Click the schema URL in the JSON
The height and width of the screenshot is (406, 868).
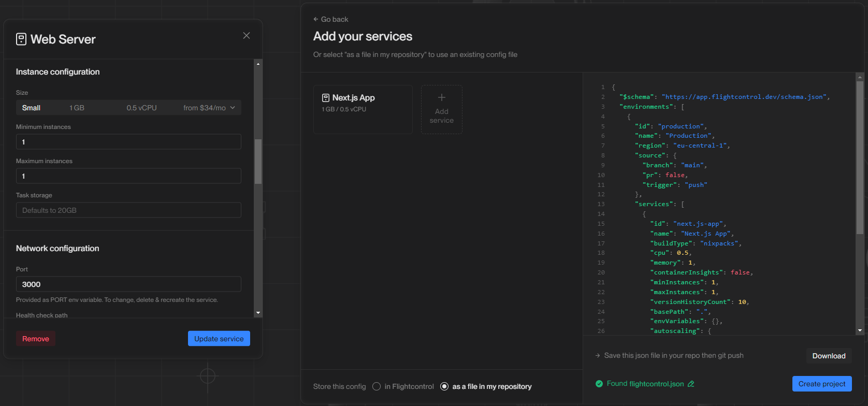point(744,97)
